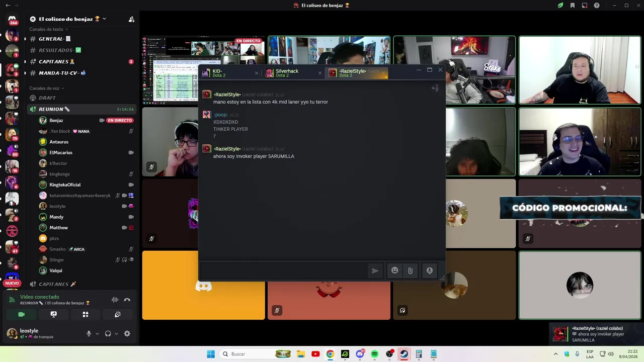Screen dimensions: 644x362
Task: Open Benjaz's EN DIRECTO stream tile
Action: tap(203, 69)
